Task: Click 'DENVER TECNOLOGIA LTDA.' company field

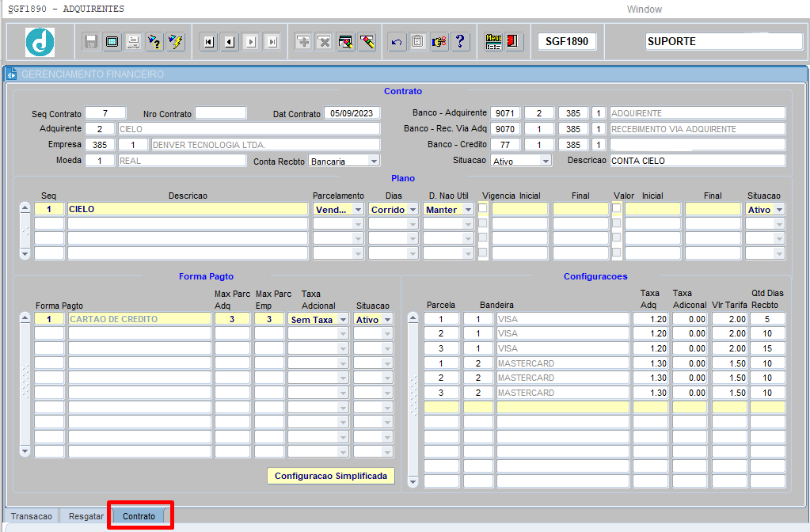Action: 265,145
